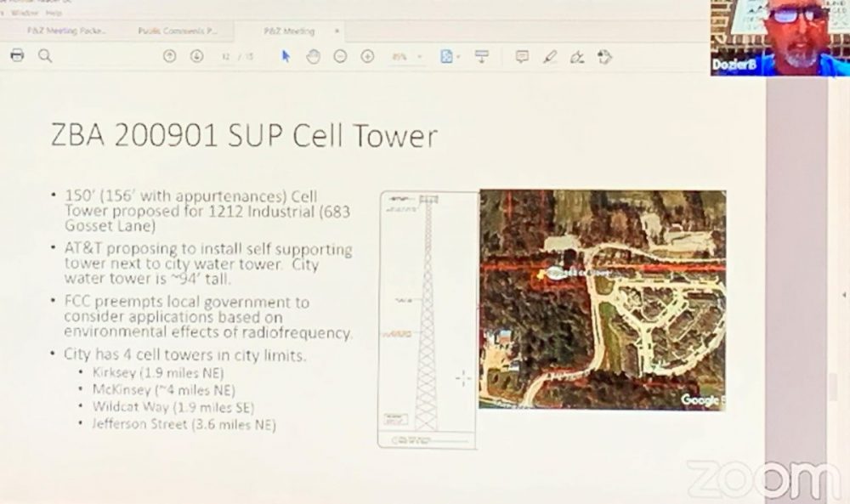Click the DozierB Zoom video thumbnail

click(x=780, y=37)
